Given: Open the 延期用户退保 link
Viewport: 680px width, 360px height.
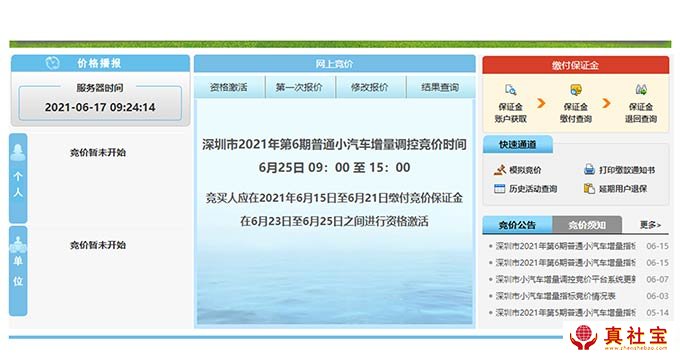Looking at the screenshot, I should 623,189.
